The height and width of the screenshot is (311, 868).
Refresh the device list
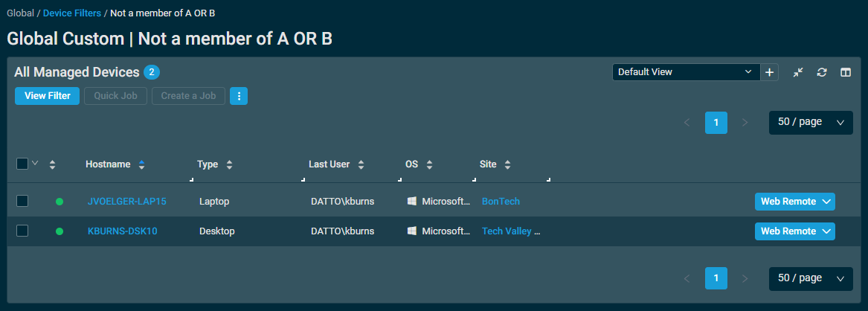(x=822, y=72)
